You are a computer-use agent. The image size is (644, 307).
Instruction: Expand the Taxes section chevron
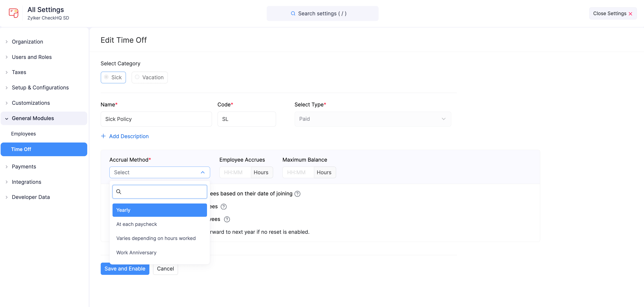(x=7, y=72)
